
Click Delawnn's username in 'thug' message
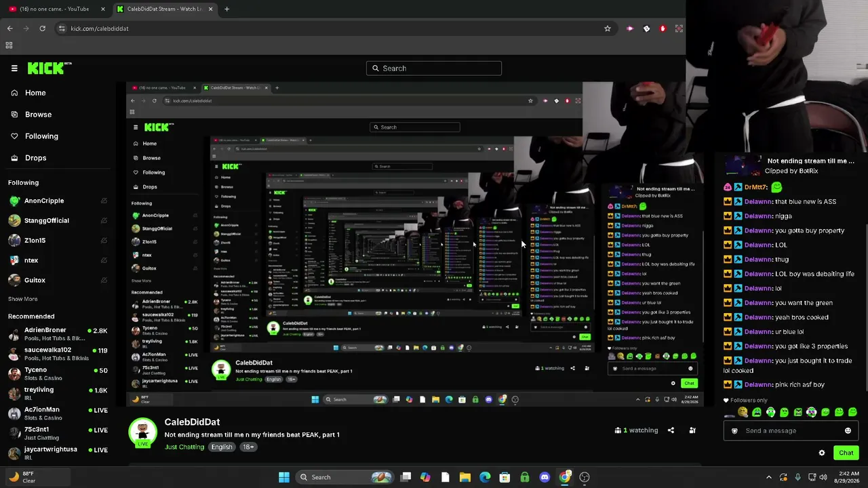click(x=757, y=260)
